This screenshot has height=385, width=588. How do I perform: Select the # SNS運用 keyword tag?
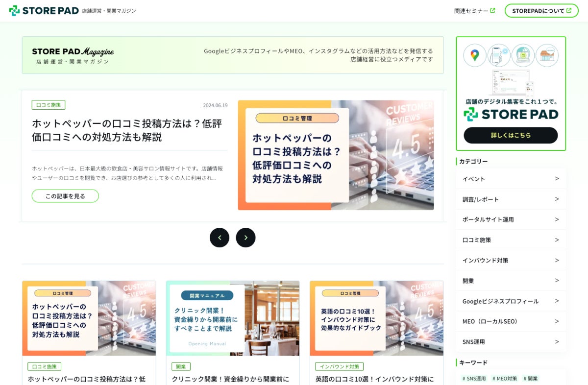(474, 379)
